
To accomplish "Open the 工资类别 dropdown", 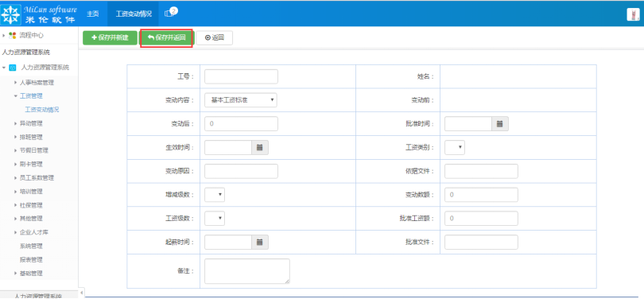I will (455, 147).
